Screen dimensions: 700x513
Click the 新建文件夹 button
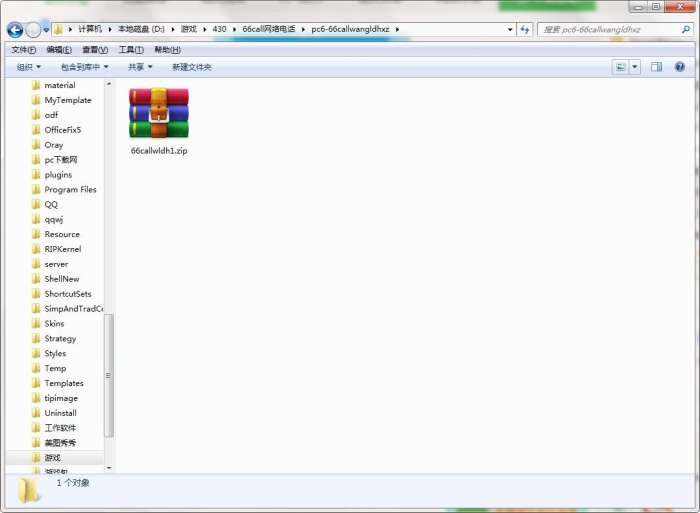pos(192,67)
